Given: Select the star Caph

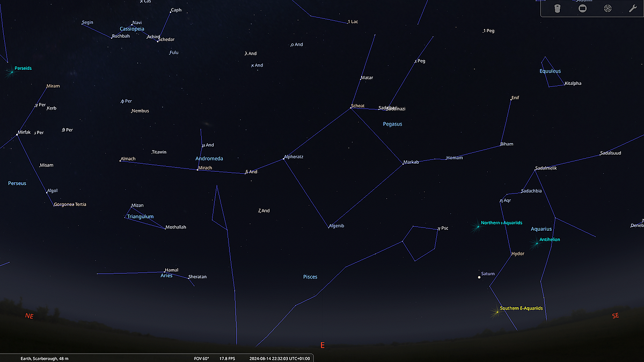Looking at the screenshot, I should point(170,11).
